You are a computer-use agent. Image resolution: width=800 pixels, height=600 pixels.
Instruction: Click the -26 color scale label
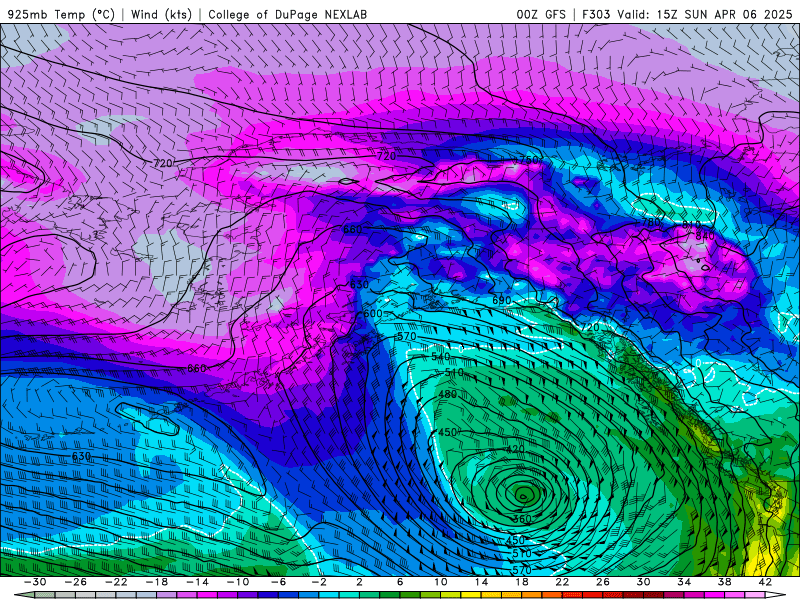(76, 582)
